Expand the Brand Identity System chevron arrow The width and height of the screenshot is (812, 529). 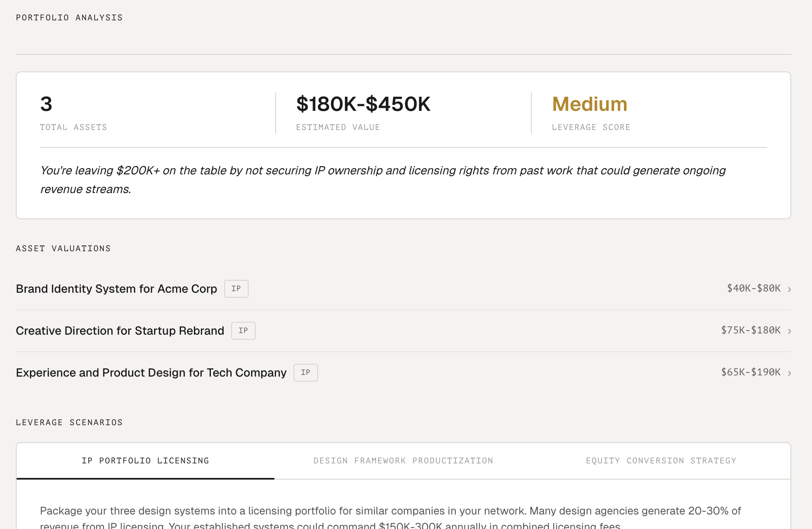click(x=789, y=289)
